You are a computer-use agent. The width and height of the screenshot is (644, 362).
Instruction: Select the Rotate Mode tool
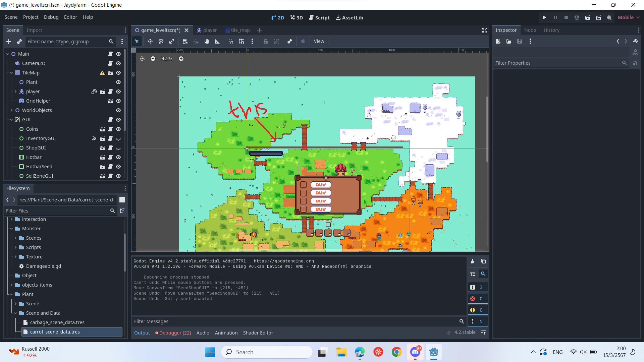coord(161,41)
